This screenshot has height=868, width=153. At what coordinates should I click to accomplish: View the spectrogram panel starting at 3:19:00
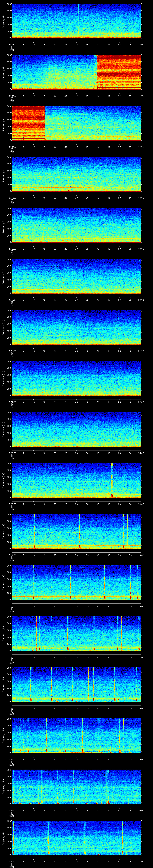[76, 276]
